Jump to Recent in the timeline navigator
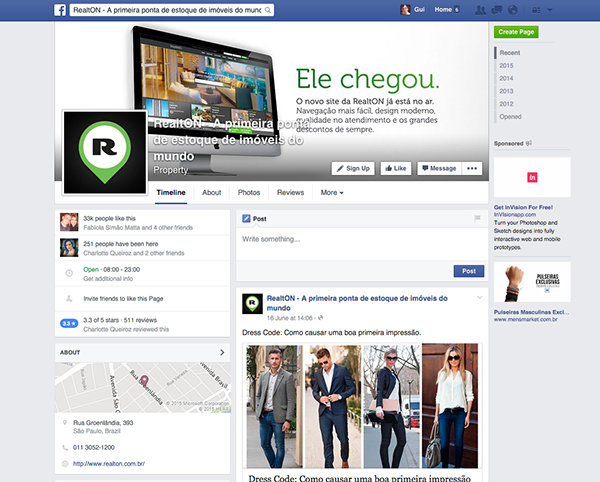 pyautogui.click(x=510, y=53)
